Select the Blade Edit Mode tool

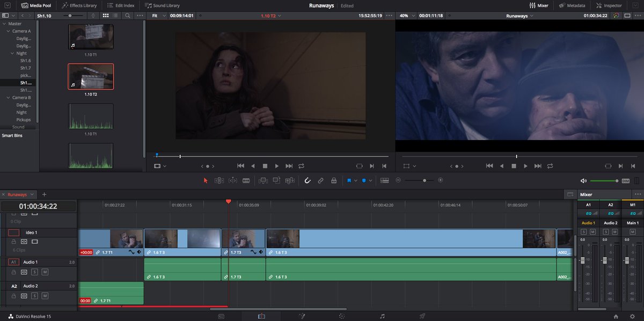[246, 181]
